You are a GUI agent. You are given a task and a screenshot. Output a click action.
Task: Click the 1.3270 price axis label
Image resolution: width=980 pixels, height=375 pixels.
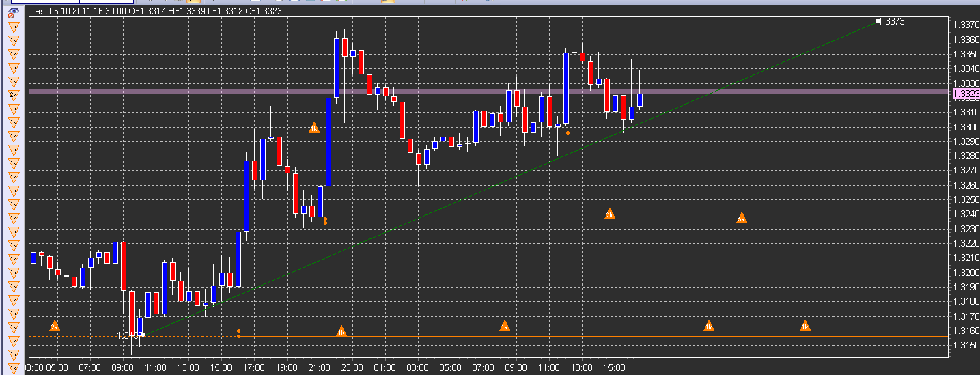coord(966,171)
